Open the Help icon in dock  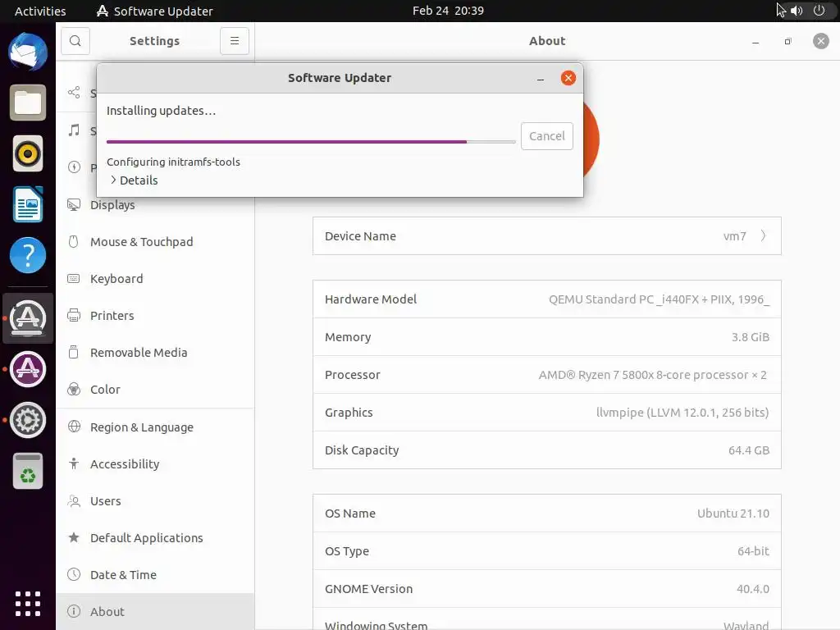[x=28, y=255]
